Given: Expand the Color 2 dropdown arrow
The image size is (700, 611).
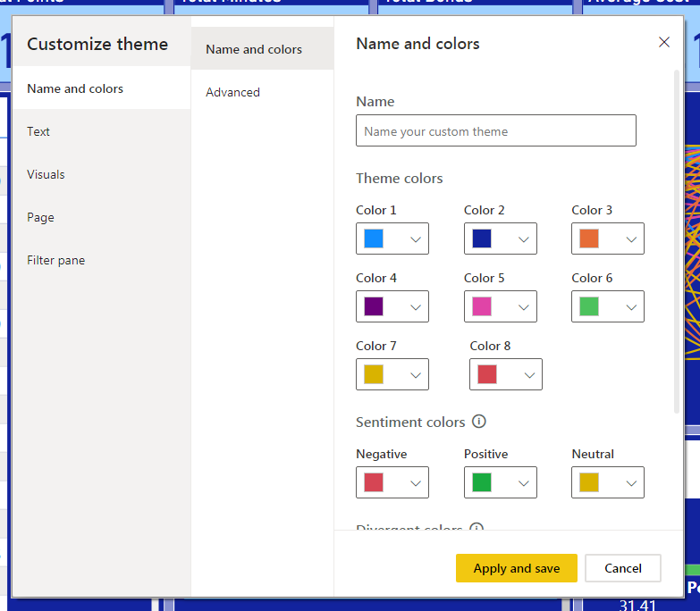Looking at the screenshot, I should [524, 239].
